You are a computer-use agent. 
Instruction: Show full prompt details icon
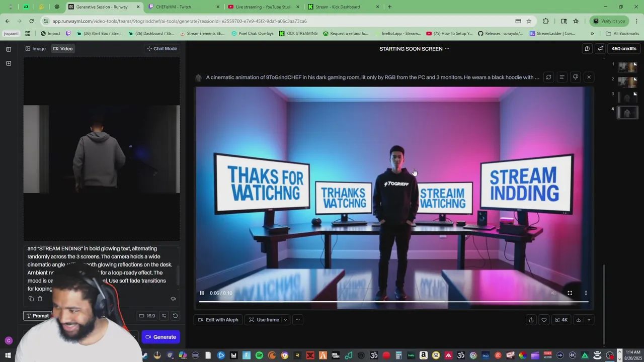pyautogui.click(x=562, y=77)
